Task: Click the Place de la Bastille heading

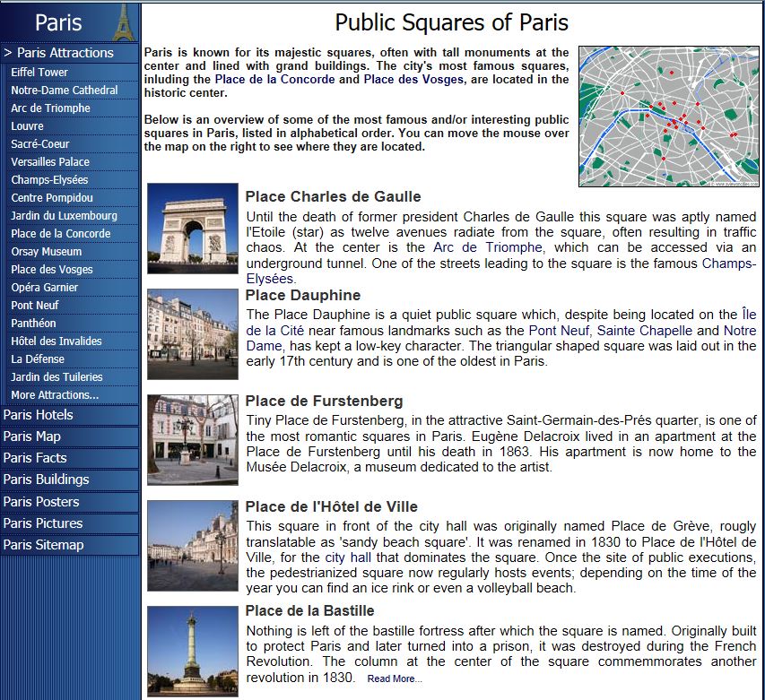Action: pyautogui.click(x=309, y=610)
